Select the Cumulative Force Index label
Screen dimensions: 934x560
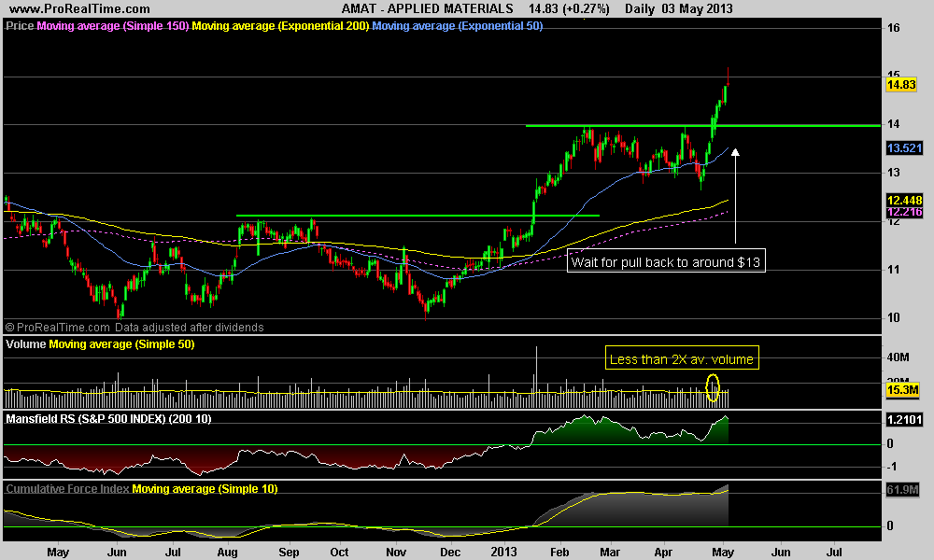67,489
